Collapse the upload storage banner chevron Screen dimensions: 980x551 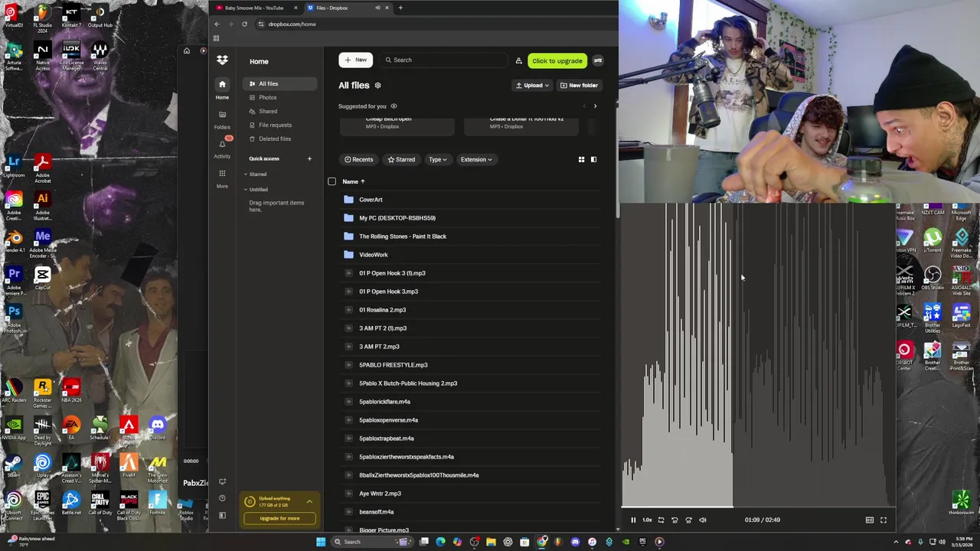pyautogui.click(x=309, y=502)
